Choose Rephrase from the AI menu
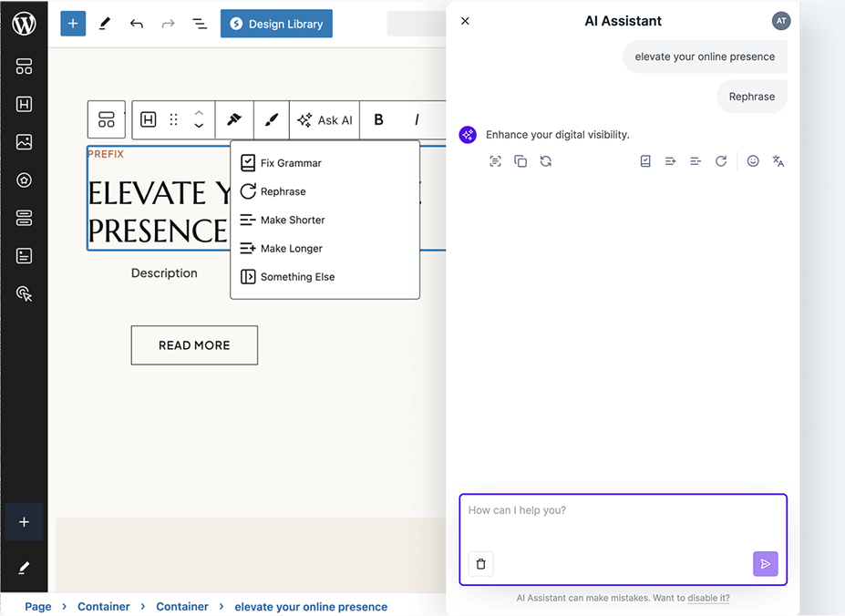845x616 pixels. point(325,191)
